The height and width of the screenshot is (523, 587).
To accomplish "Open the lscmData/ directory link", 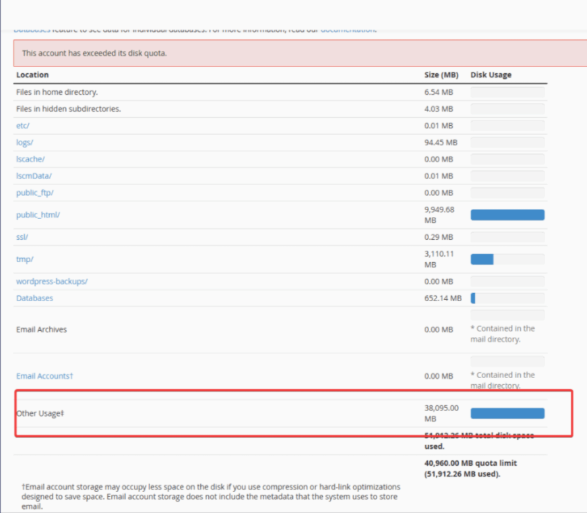I will tap(34, 176).
